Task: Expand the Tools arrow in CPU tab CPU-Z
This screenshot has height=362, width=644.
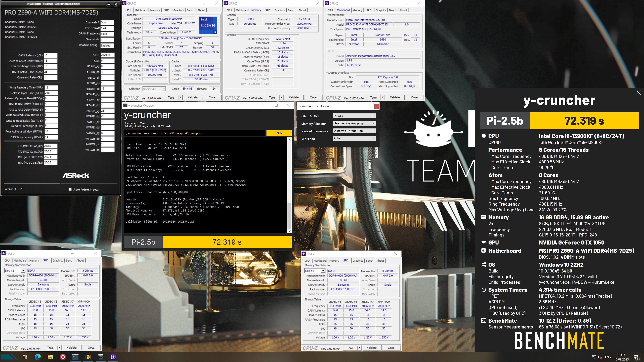Action: [180, 97]
